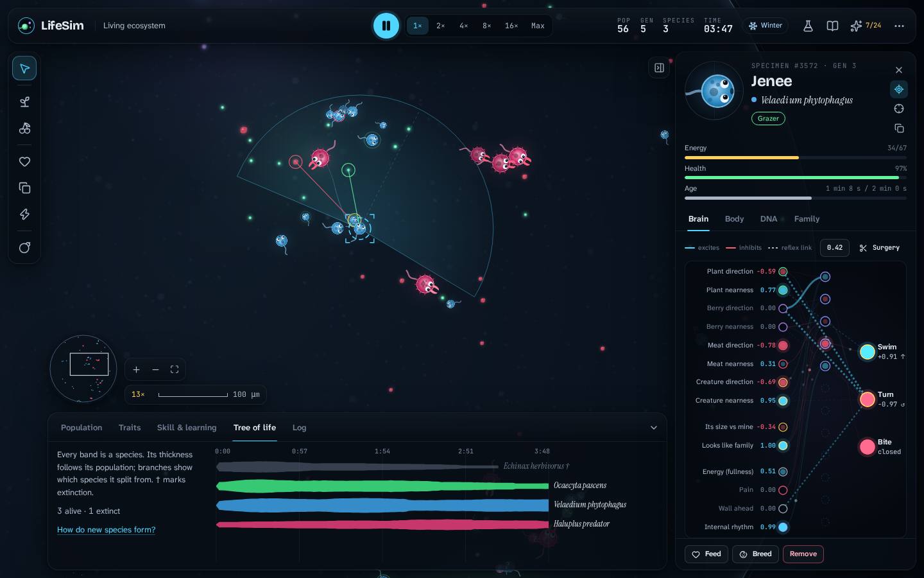Image resolution: width=924 pixels, height=578 pixels.
Task: Click the Plant nearness input node
Action: click(783, 290)
